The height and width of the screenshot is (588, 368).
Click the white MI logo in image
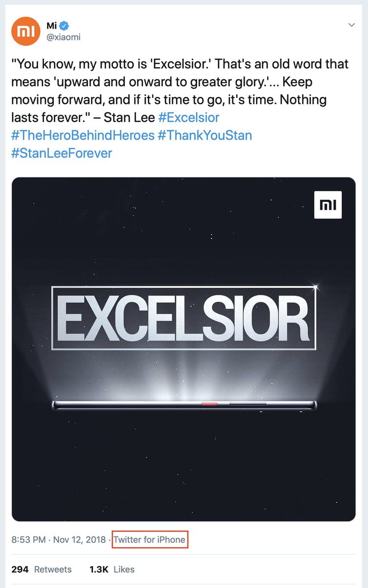point(327,205)
